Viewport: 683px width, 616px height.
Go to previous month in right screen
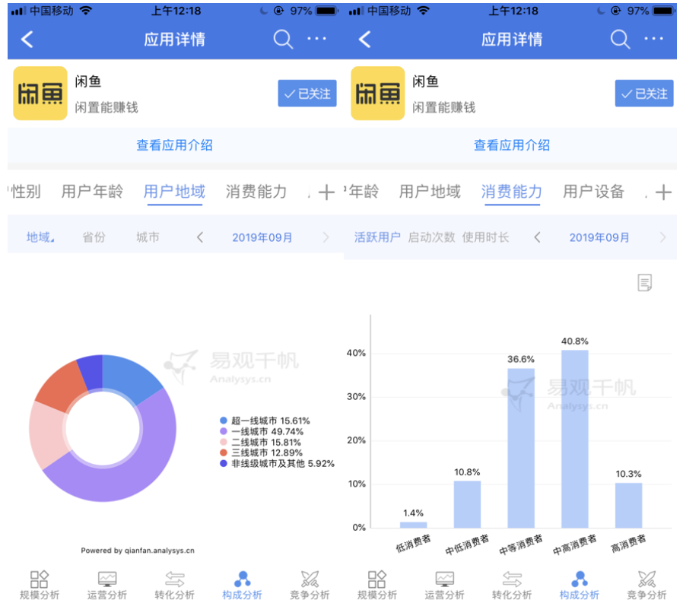tap(537, 237)
